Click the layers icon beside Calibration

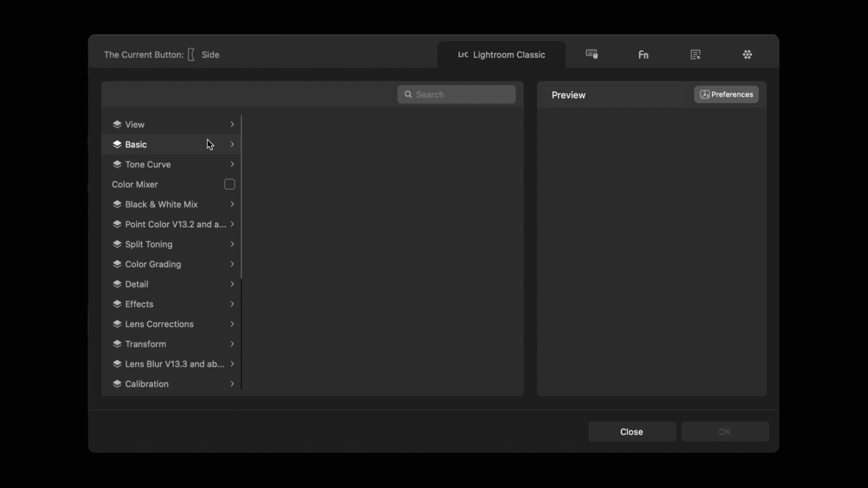tap(117, 384)
